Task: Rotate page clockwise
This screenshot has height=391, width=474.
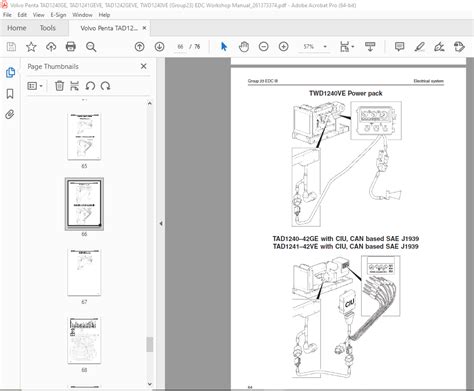Action: (105, 86)
